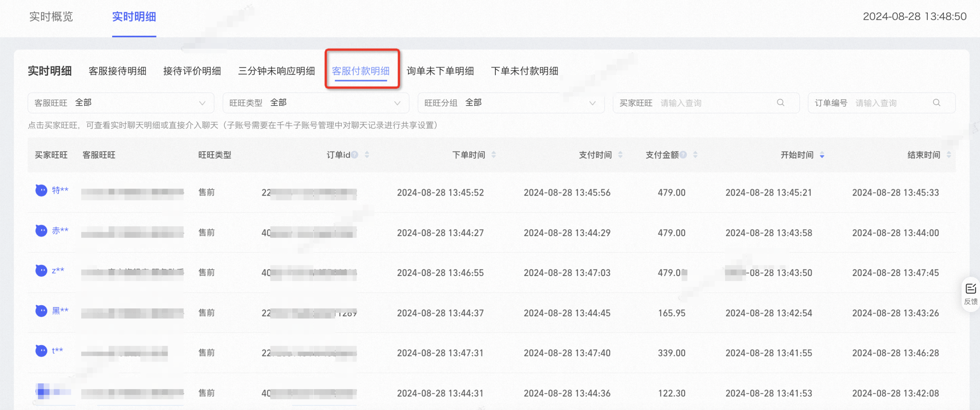Expand the 旺旺类型 dropdown
Image resolution: width=980 pixels, height=410 pixels.
316,103
